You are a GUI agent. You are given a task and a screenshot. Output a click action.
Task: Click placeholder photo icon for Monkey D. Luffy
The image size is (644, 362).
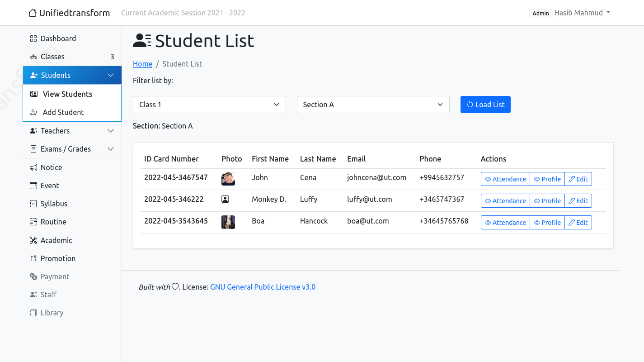225,199
